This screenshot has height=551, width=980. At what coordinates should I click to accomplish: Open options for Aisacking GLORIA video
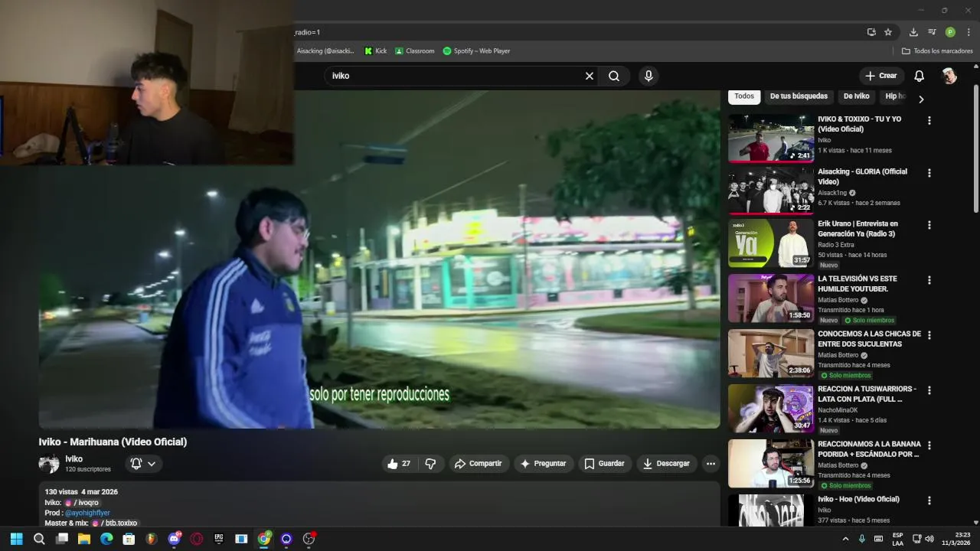coord(929,174)
